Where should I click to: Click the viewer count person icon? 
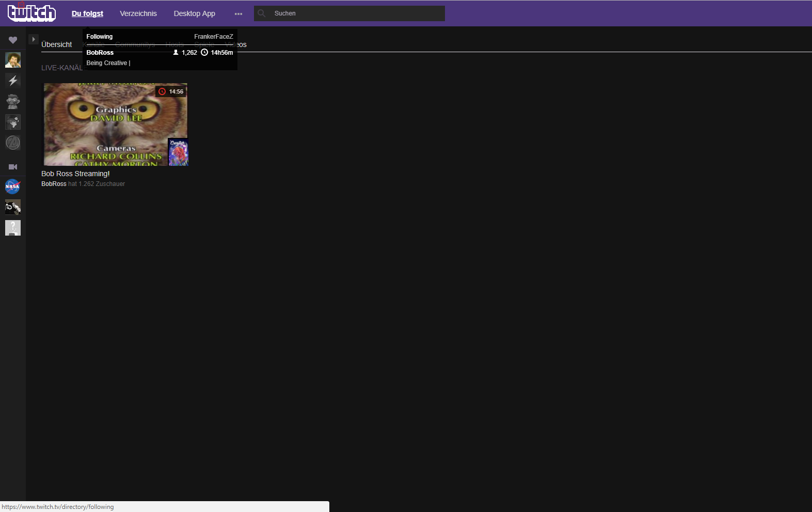[x=176, y=52]
